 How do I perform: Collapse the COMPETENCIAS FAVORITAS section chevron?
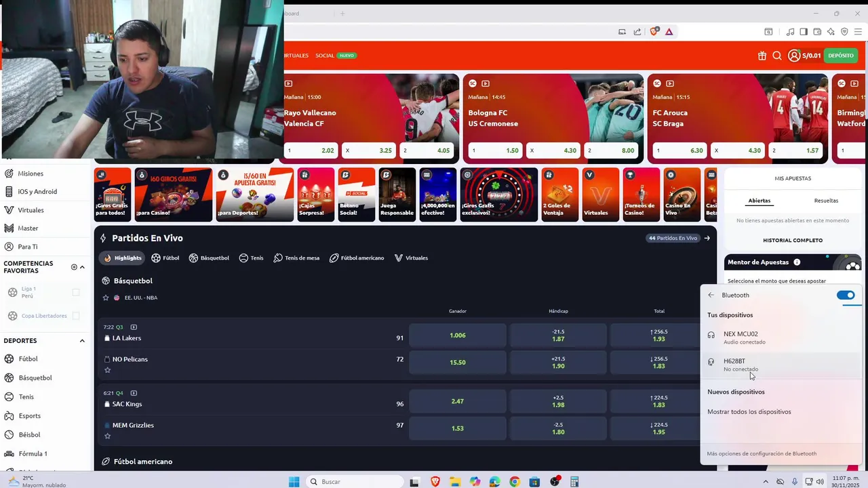[82, 267]
